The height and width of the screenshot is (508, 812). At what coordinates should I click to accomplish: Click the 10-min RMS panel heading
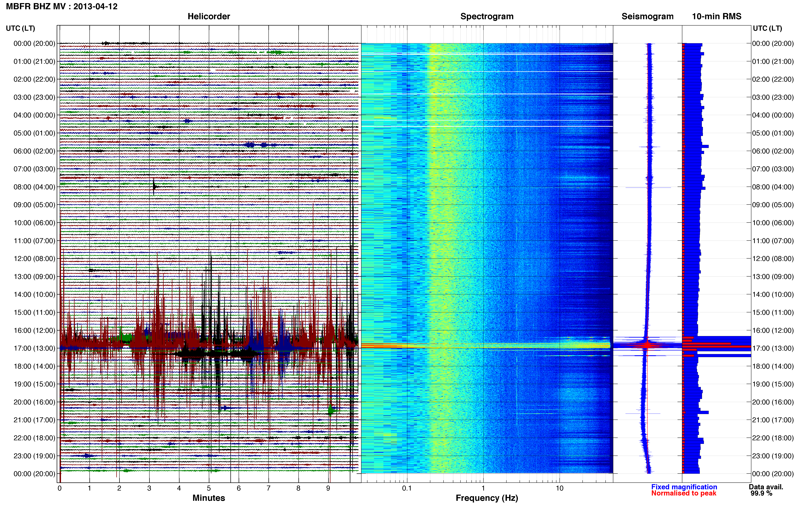pos(717,16)
